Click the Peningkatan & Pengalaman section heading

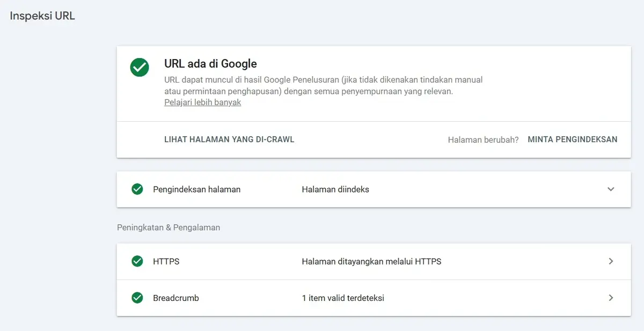click(x=169, y=227)
